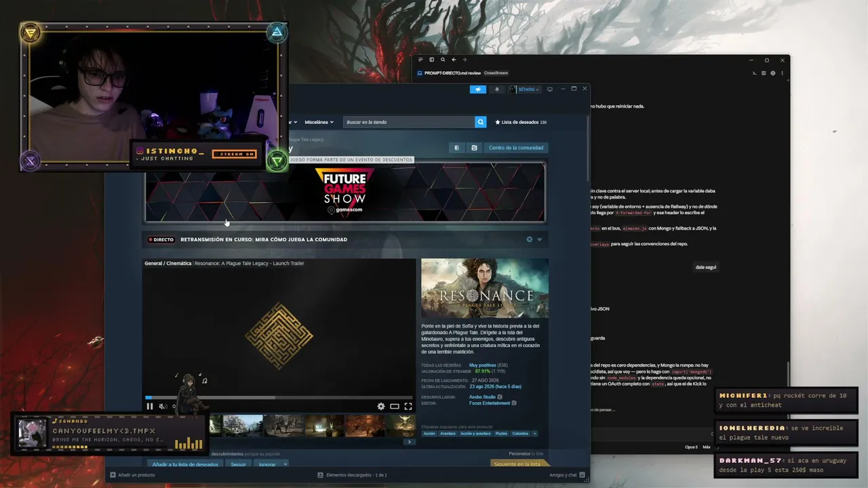The height and width of the screenshot is (488, 868).
Task: Open Focus Entertainment publisher page
Action: (490, 403)
